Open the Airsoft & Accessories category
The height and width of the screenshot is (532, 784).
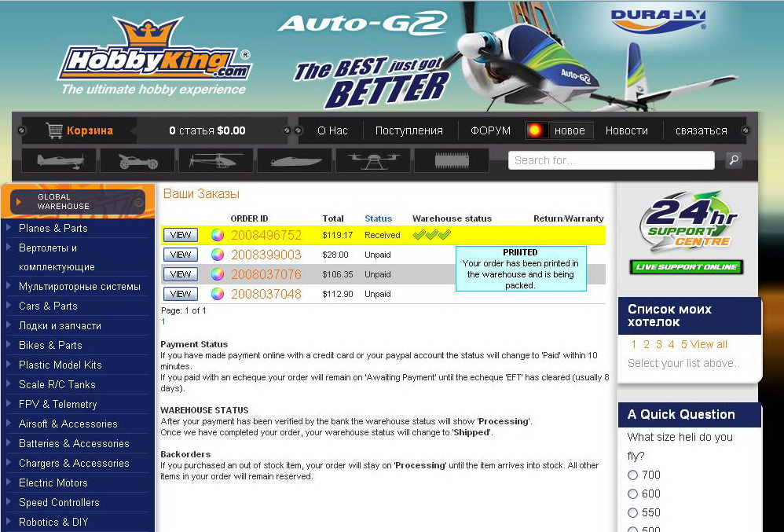[x=68, y=424]
